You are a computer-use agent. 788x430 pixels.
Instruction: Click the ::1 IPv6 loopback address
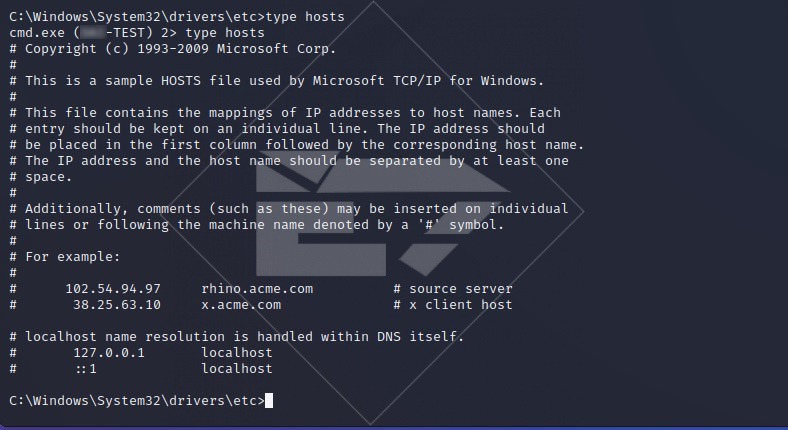[x=85, y=369]
